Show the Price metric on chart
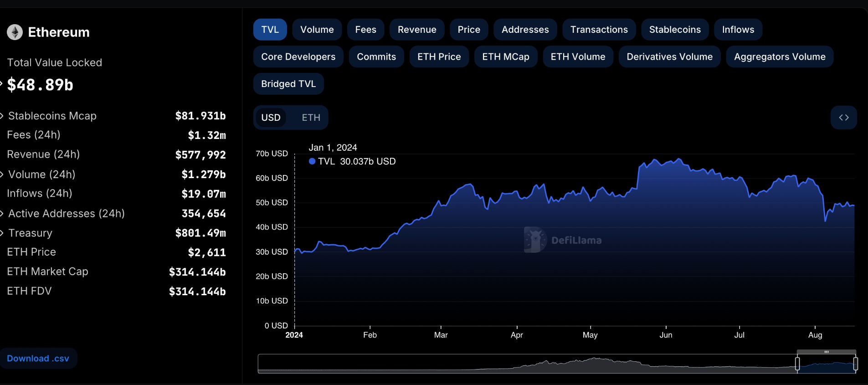This screenshot has height=385, width=868. (x=469, y=30)
